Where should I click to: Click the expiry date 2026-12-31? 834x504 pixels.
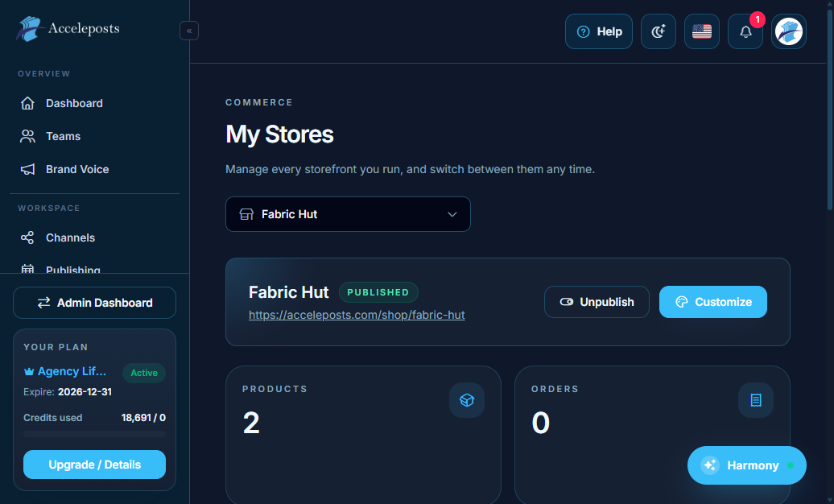coord(85,392)
